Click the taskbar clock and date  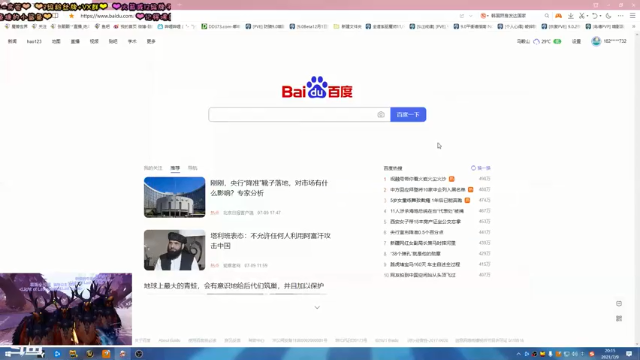610,353
